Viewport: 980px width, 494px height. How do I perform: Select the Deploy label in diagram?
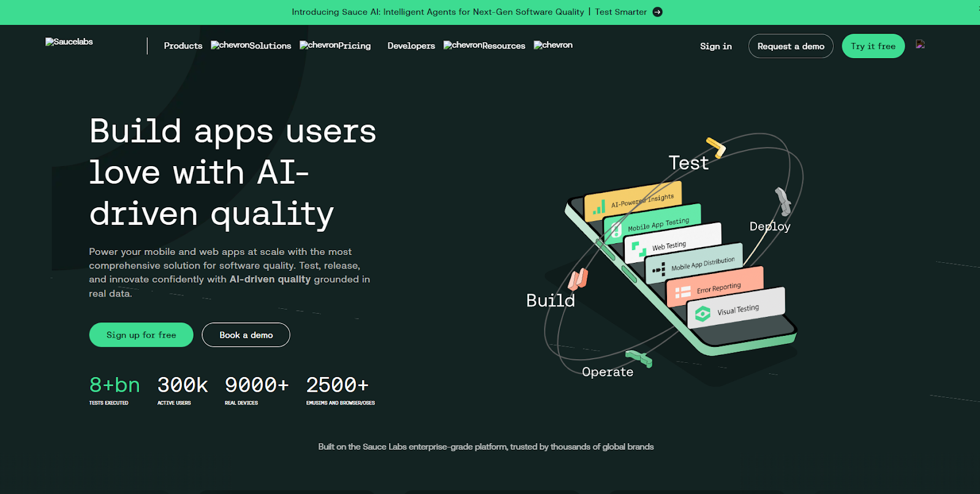pos(770,226)
